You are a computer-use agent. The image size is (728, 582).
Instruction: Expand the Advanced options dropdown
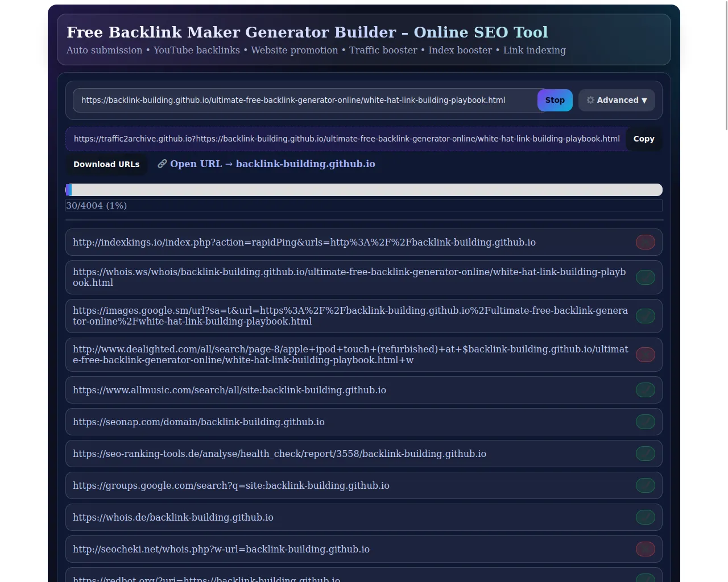click(x=617, y=100)
